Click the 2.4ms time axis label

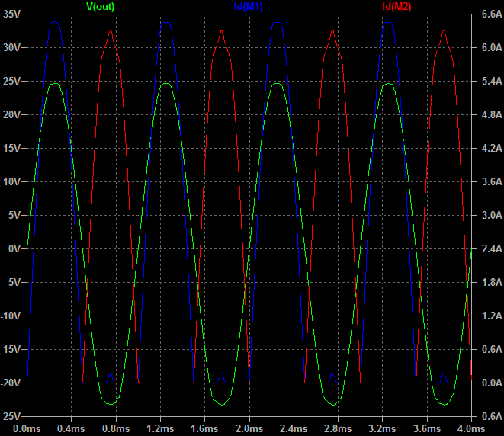point(294,428)
